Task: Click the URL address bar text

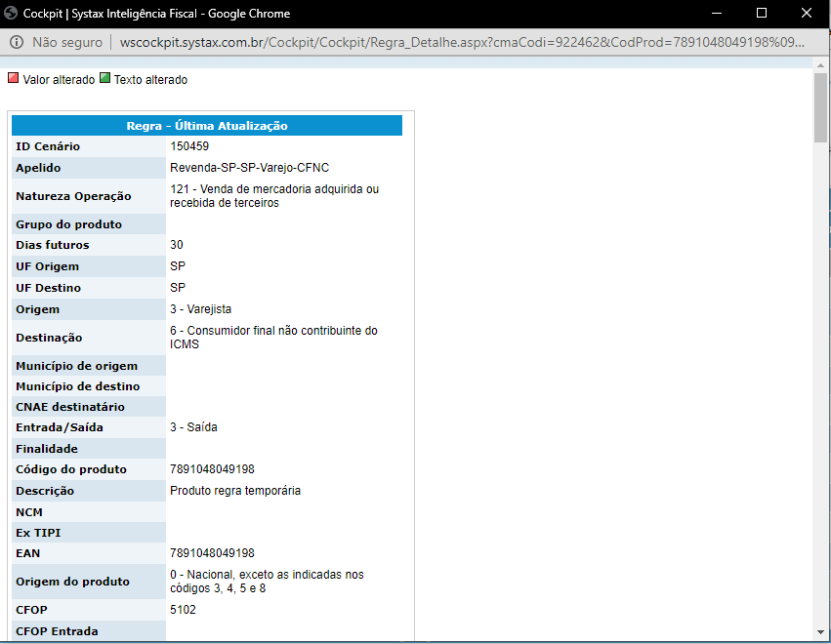Action: coord(462,42)
